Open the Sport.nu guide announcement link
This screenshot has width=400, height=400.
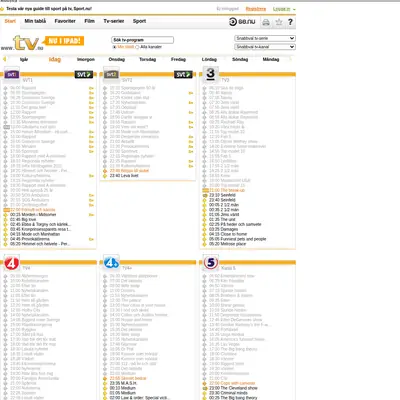tap(49, 9)
